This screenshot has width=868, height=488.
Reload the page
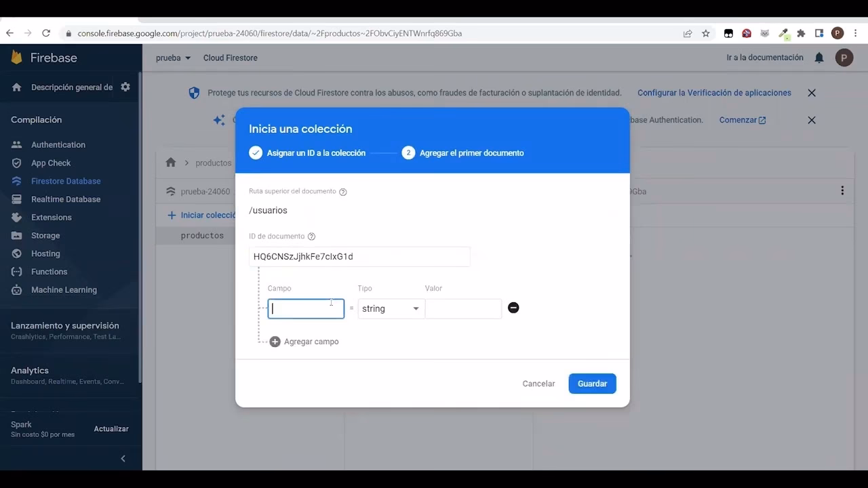coord(46,33)
